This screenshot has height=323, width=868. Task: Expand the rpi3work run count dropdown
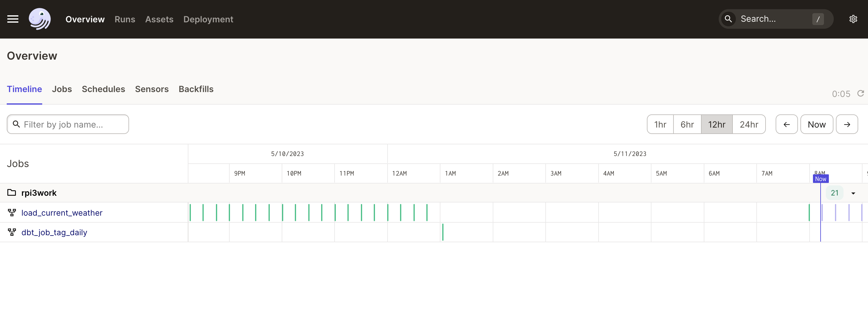(853, 193)
